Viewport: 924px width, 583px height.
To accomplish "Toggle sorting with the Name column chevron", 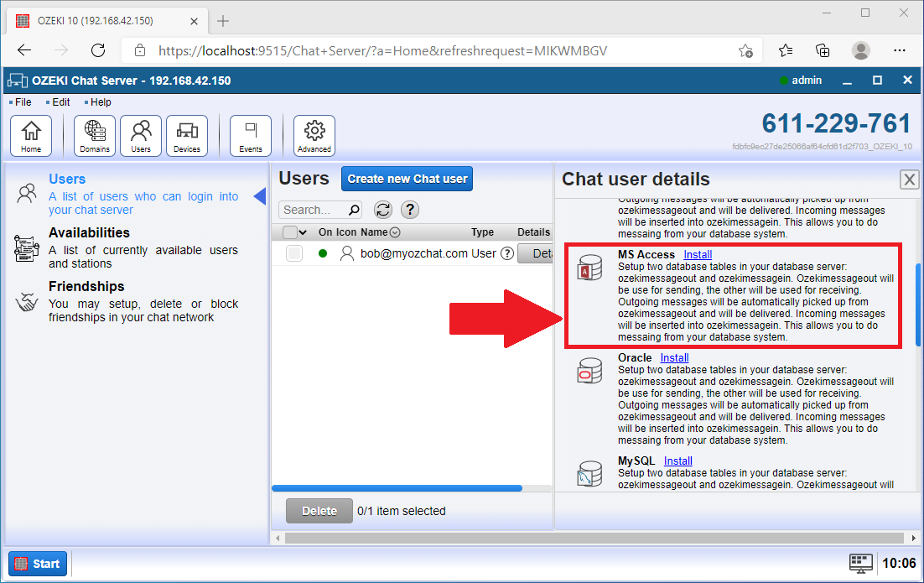I will click(394, 232).
